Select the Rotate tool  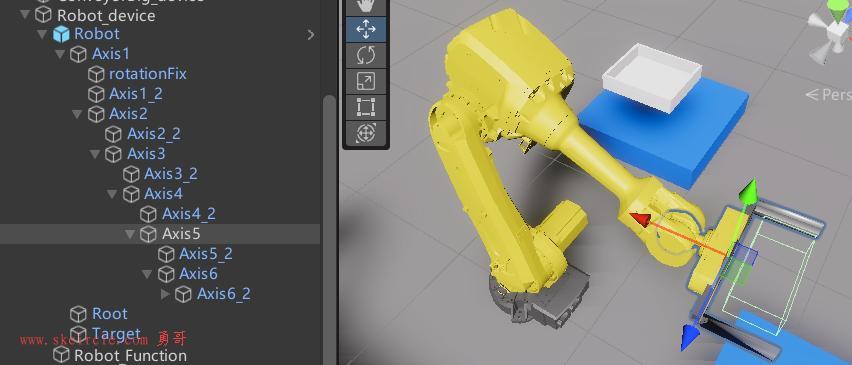coord(366,55)
